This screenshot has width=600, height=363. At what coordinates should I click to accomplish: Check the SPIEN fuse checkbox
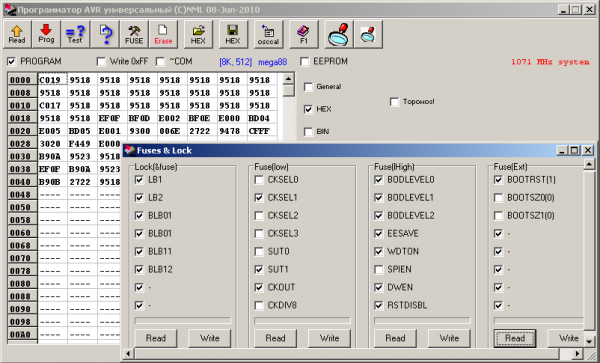click(x=379, y=270)
